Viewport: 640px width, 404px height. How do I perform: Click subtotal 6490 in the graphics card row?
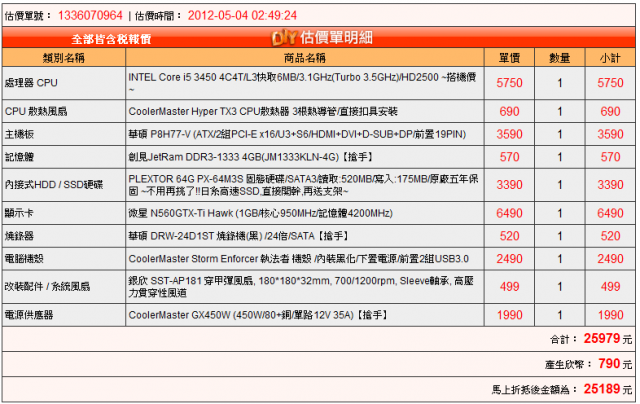coord(610,213)
